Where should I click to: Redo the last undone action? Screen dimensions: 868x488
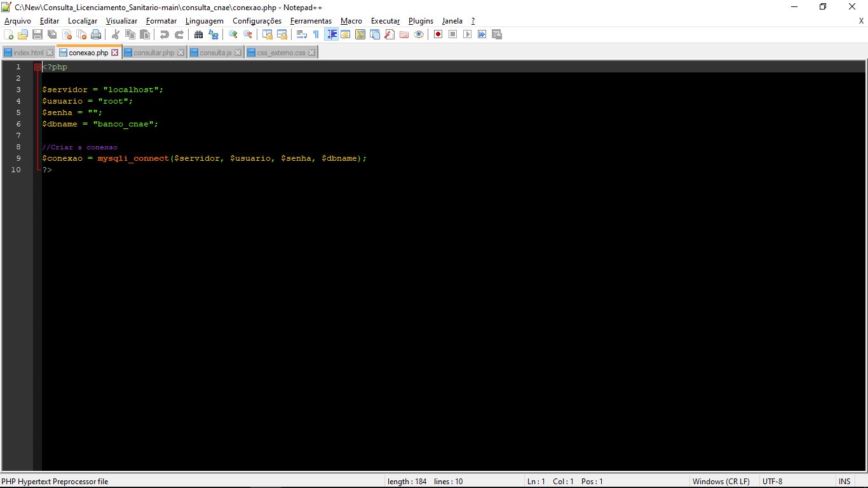pyautogui.click(x=179, y=34)
